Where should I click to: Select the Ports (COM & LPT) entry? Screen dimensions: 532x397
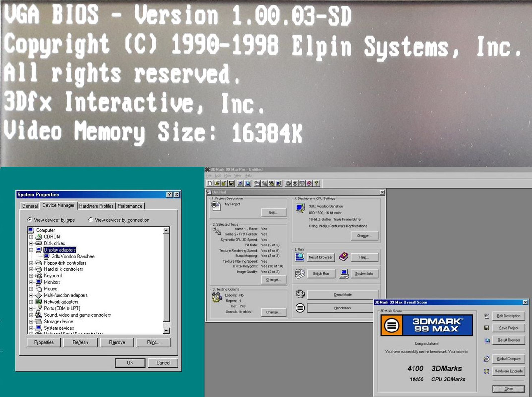[62, 308]
